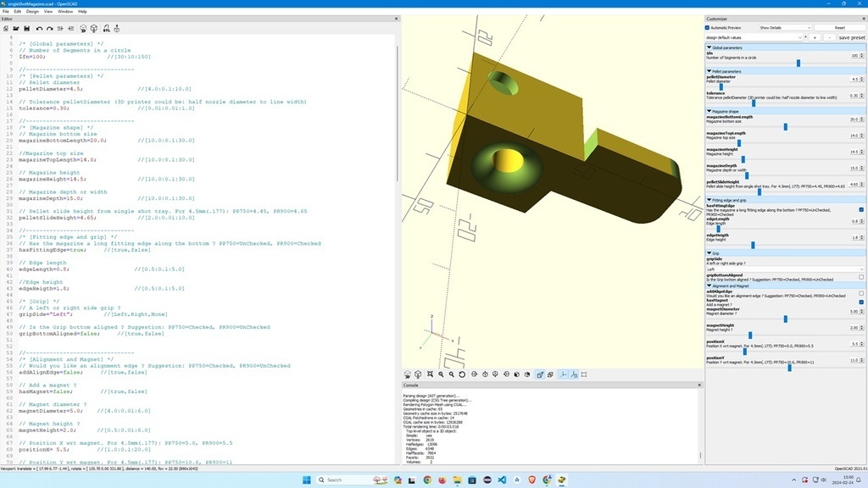Switch to Bottom view in viewport toolbar
The height and width of the screenshot is (488, 868).
(x=495, y=374)
